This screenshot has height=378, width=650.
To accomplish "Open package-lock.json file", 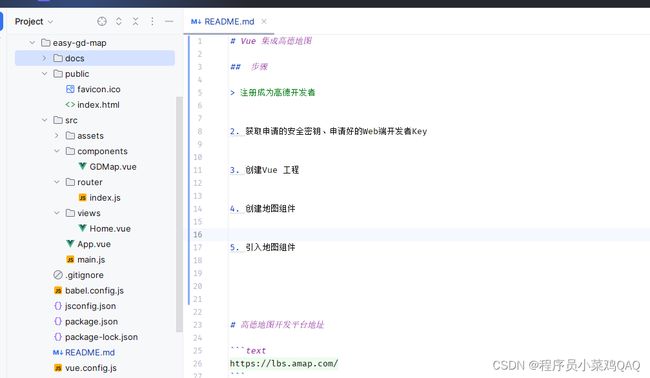I will 101,337.
